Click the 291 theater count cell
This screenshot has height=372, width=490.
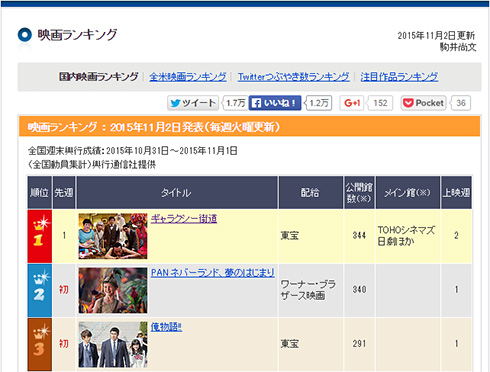pyautogui.click(x=359, y=344)
